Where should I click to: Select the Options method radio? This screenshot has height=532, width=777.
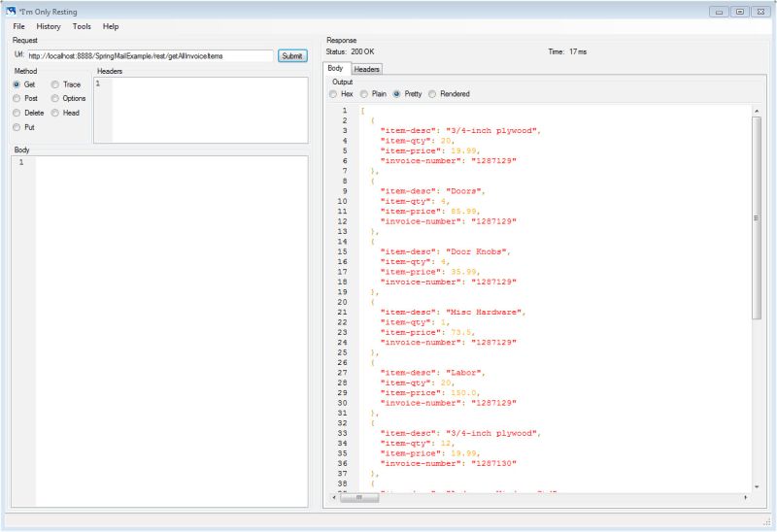68,99
